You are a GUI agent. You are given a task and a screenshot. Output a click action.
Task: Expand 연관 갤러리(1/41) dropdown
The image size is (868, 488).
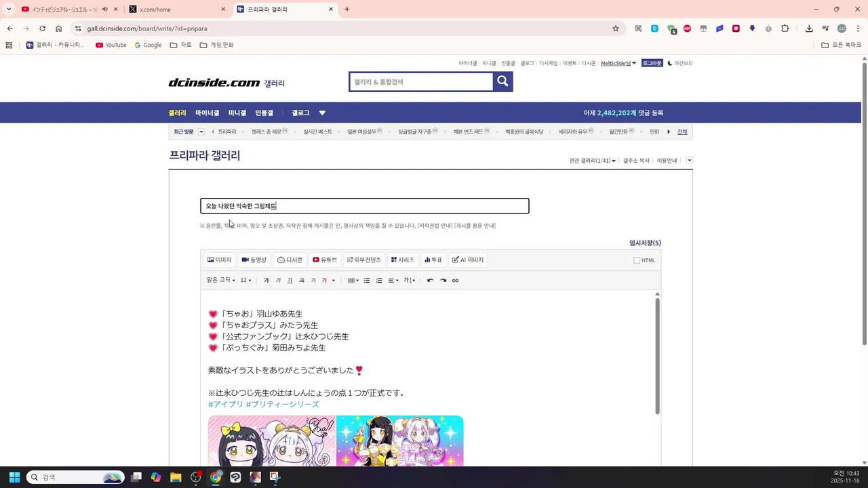[593, 161]
